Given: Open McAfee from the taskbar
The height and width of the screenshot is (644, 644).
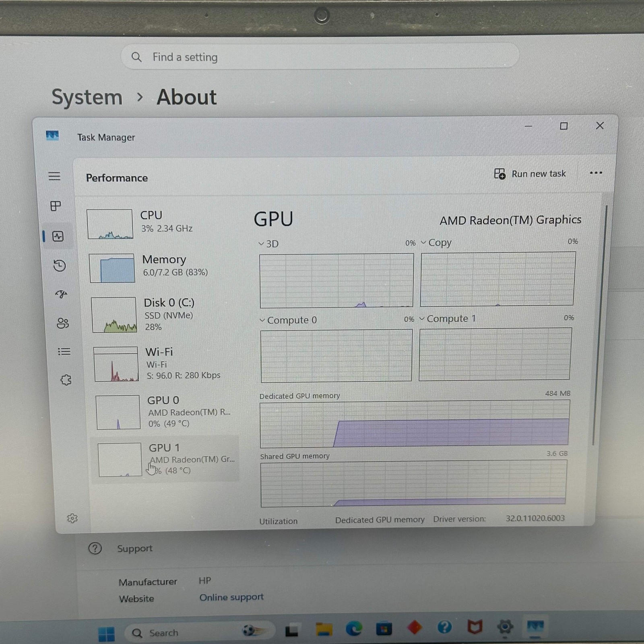Looking at the screenshot, I should (475, 627).
